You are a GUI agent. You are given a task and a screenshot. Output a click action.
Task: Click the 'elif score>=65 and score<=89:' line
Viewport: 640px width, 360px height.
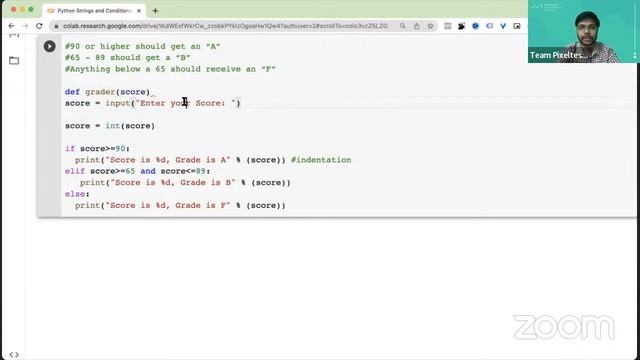pyautogui.click(x=138, y=171)
